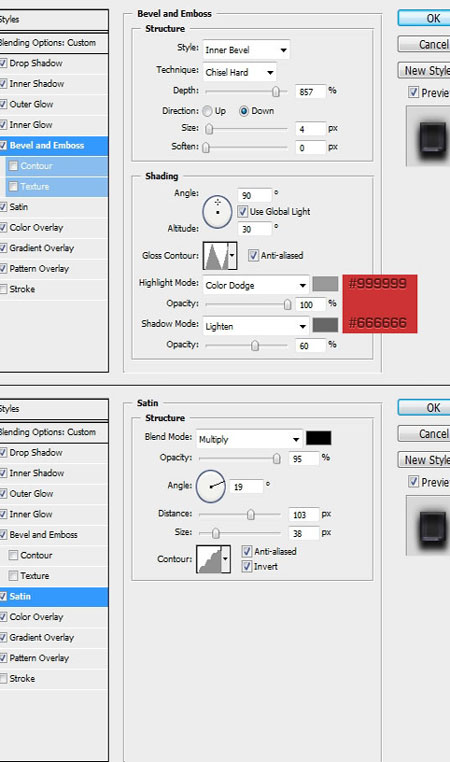
Task: Select the Down direction radio button
Action: pyautogui.click(x=244, y=111)
